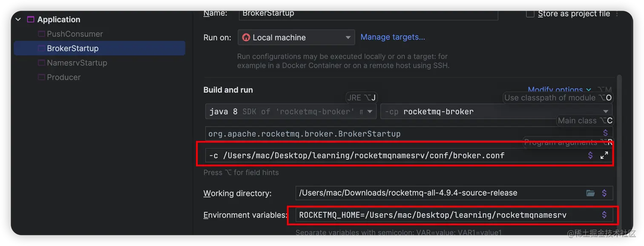
Task: Click the expand icon in Program arguments field
Action: point(604,155)
